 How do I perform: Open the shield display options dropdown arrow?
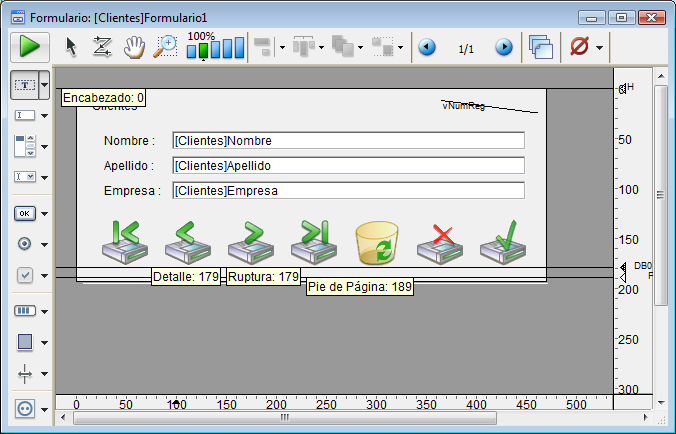click(599, 47)
